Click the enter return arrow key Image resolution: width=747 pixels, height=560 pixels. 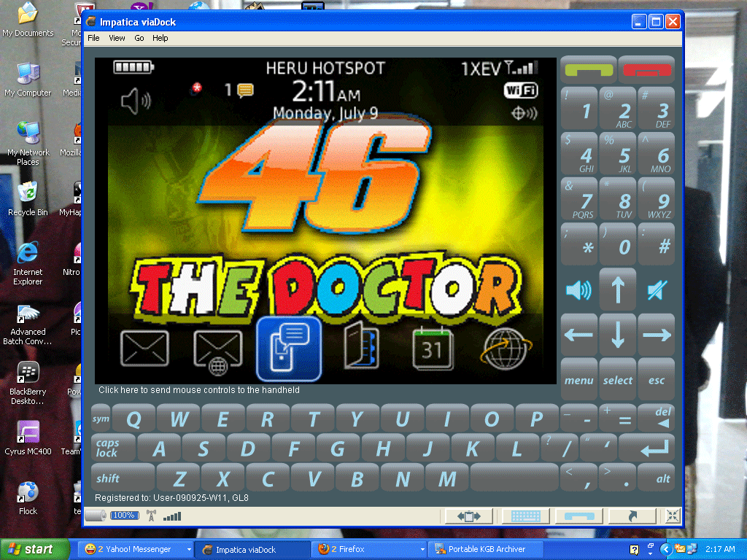646,448
